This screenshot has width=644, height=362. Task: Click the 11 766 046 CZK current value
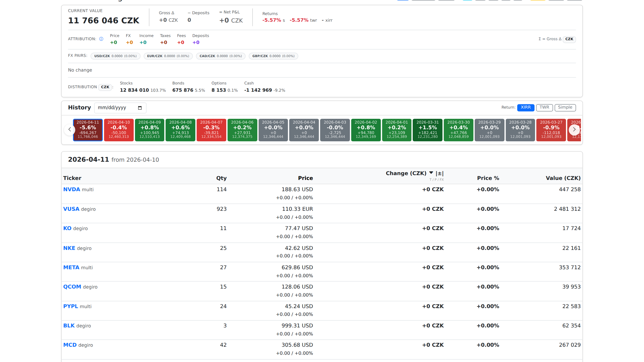(x=104, y=21)
